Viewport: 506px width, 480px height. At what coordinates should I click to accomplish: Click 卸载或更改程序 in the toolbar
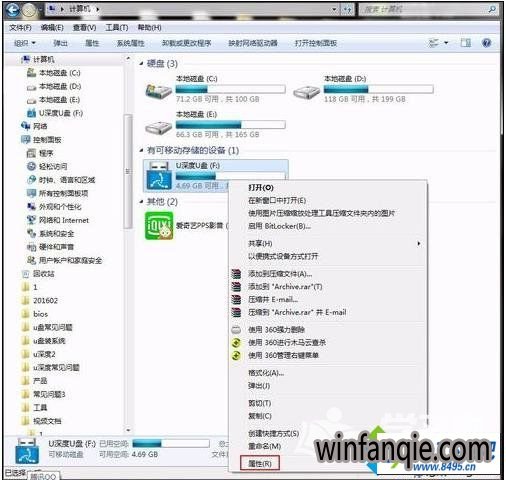pos(186,43)
